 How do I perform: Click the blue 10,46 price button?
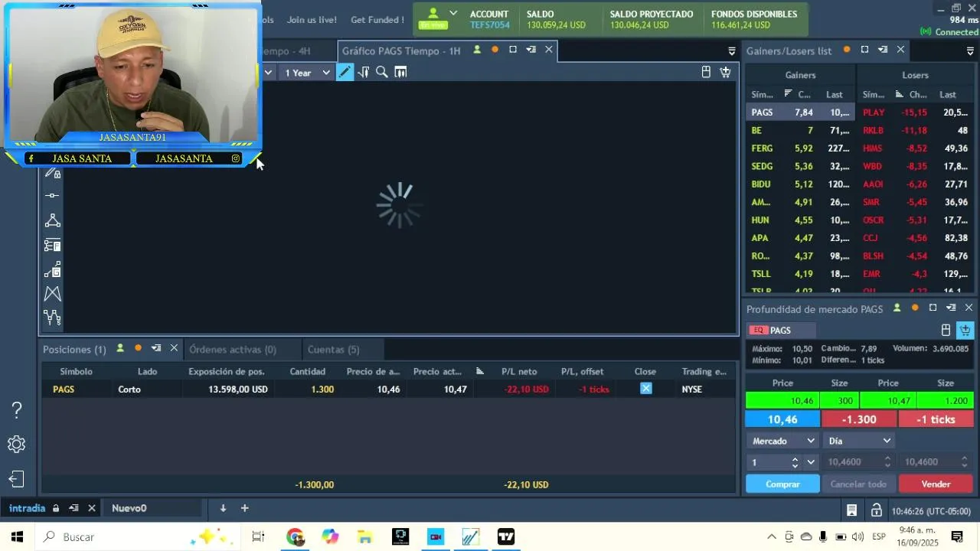click(x=782, y=419)
